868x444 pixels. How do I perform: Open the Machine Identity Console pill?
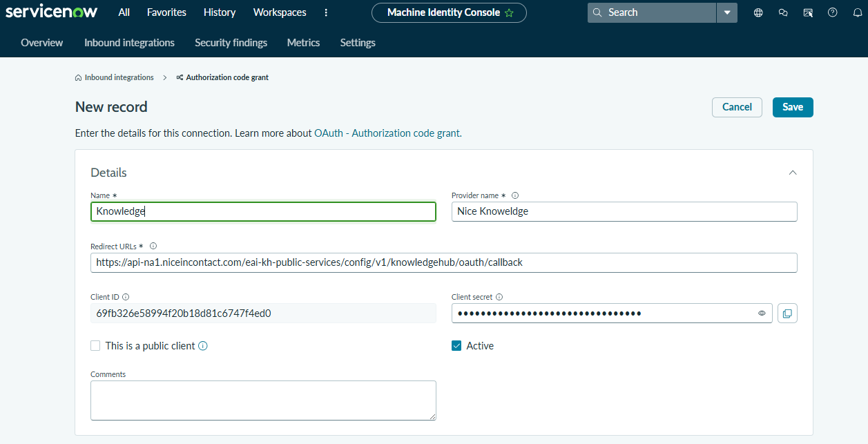(449, 12)
